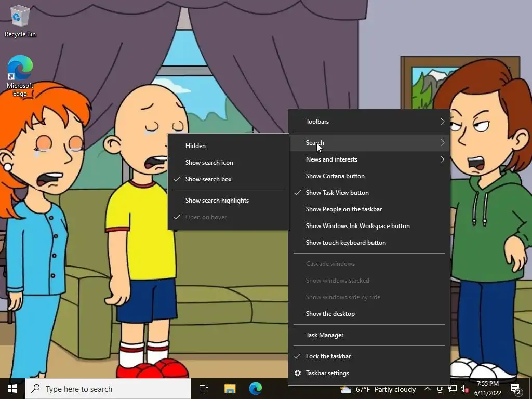Open Task Manager from context menu
Screen dimensions: 532x399
tap(369, 335)
